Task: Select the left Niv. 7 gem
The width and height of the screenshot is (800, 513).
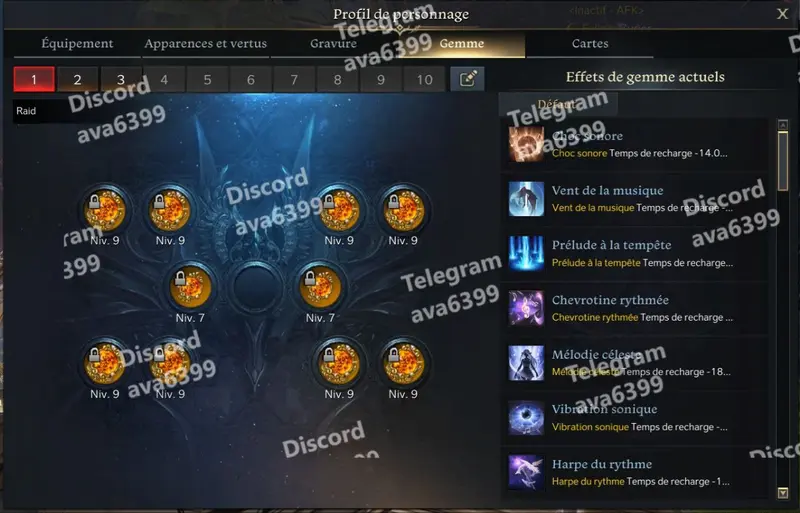Action: 190,287
